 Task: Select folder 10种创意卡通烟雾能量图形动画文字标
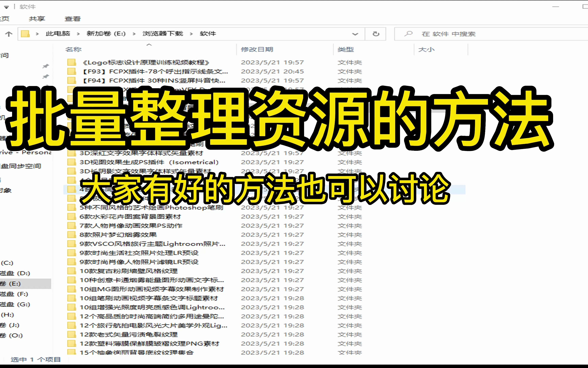[x=152, y=280]
